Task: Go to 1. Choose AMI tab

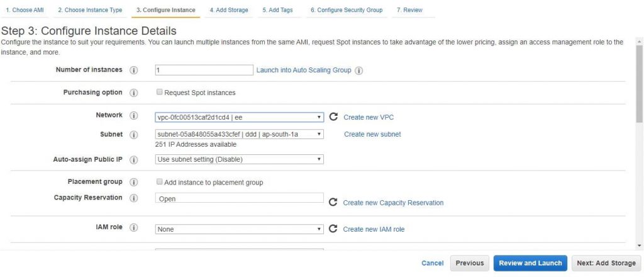Action: point(25,10)
